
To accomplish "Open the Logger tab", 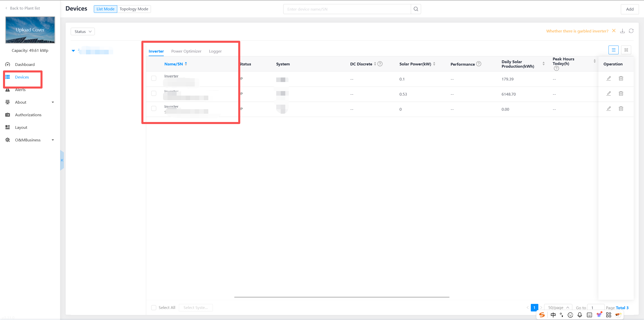I will pos(215,51).
